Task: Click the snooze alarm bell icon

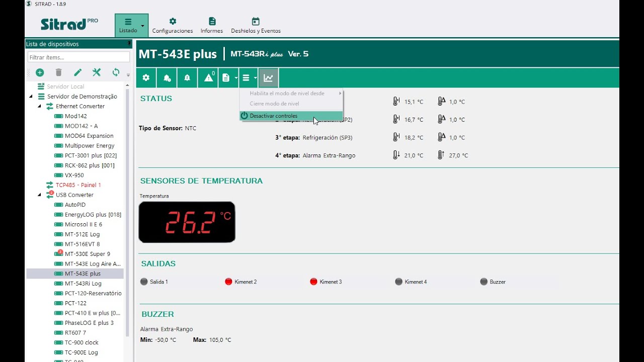Action: tap(187, 78)
